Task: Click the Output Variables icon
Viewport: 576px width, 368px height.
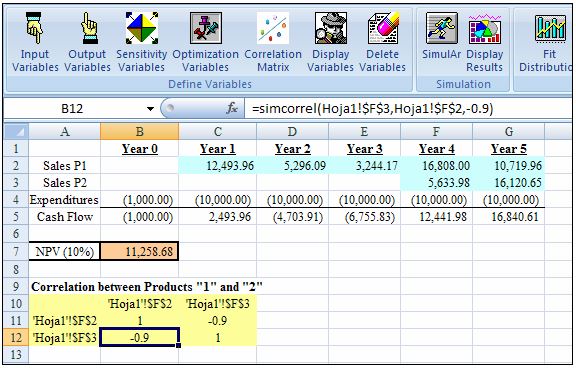Action: tap(87, 42)
